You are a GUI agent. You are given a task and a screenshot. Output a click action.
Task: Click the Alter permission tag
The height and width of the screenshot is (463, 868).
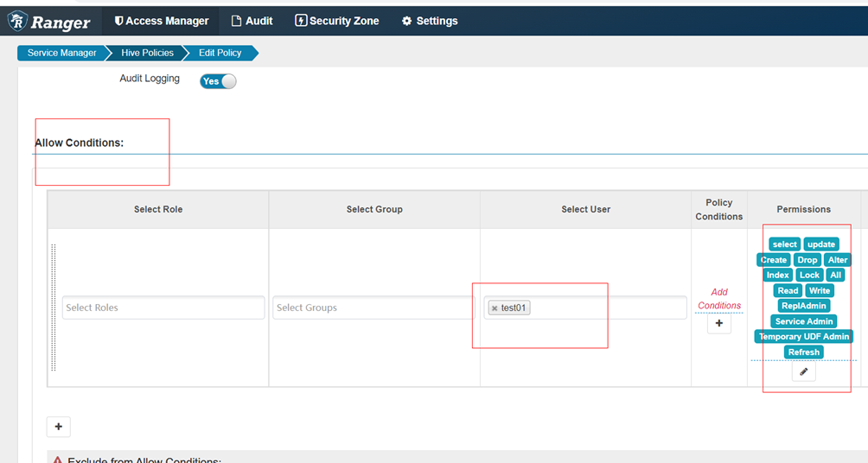838,259
